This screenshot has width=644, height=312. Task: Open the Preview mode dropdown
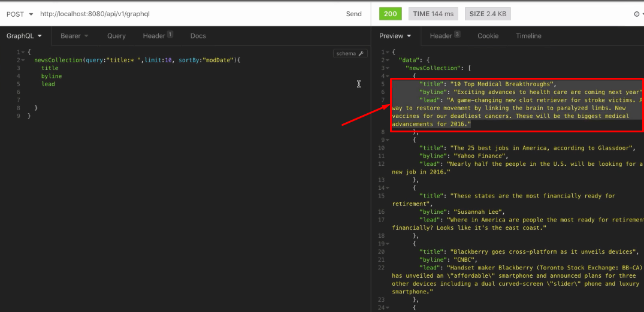pos(395,36)
